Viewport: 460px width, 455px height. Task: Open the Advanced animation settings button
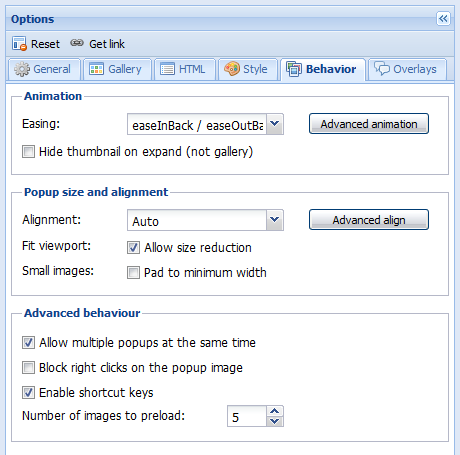click(x=369, y=124)
